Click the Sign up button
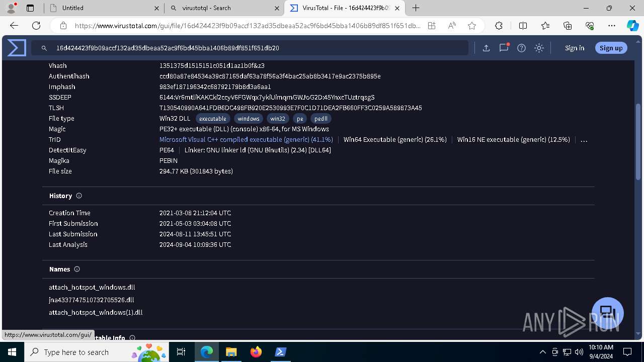Image resolution: width=644 pixels, height=362 pixels. [x=611, y=48]
